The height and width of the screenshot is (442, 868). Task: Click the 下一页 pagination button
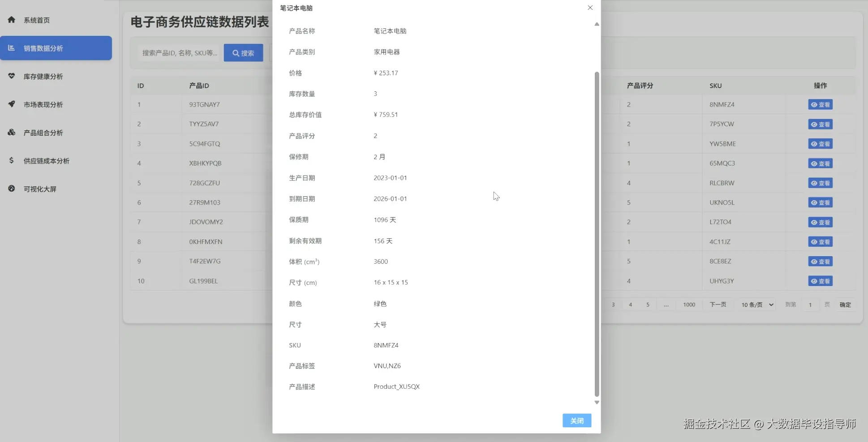(x=718, y=304)
